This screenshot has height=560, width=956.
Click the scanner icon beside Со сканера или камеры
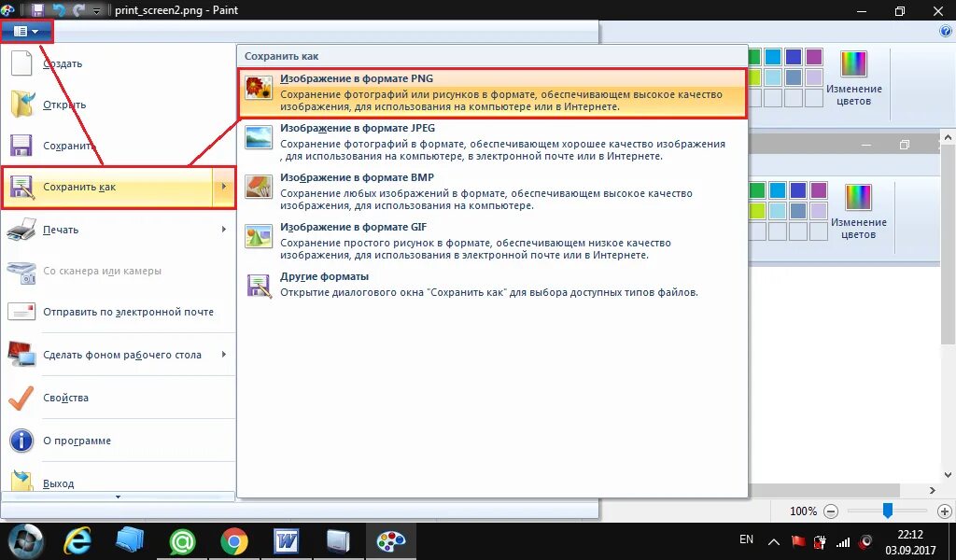22,272
